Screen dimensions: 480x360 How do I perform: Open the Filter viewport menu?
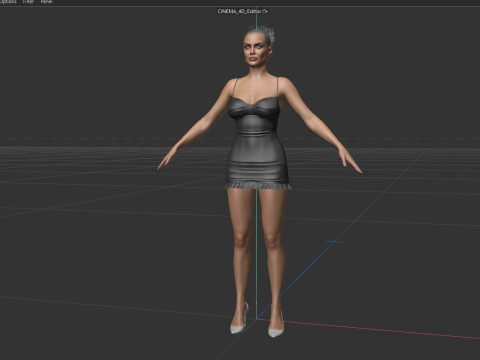28,2
